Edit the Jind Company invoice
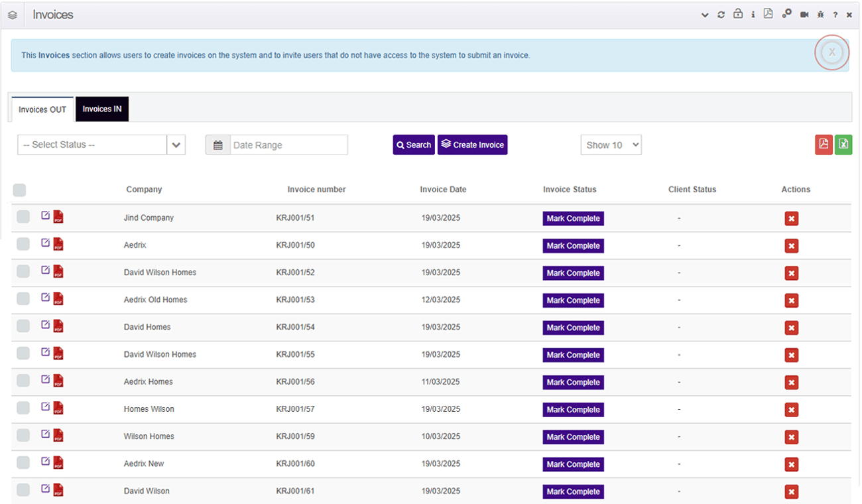 (x=46, y=215)
